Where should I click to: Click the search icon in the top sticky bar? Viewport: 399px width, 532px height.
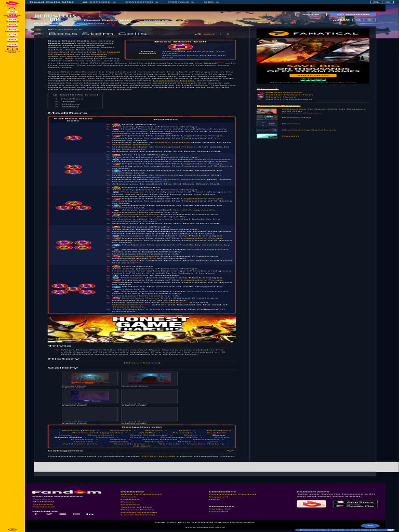pos(376,2)
